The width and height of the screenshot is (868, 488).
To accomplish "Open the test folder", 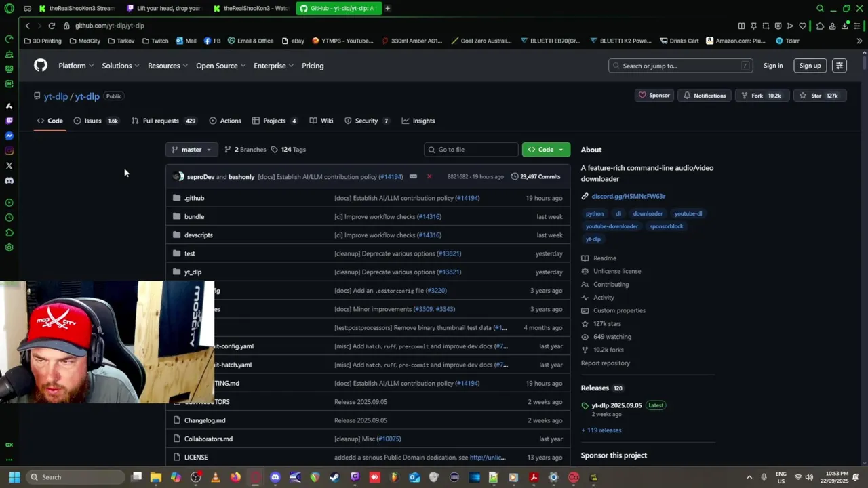I will coord(190,253).
